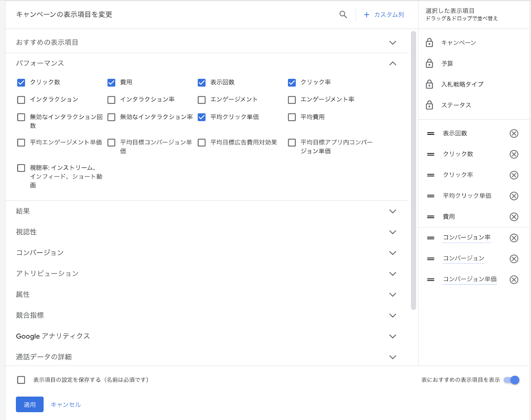
Task: Check the 平均目標コンバージョン単価 checkbox
Action: 111,142
